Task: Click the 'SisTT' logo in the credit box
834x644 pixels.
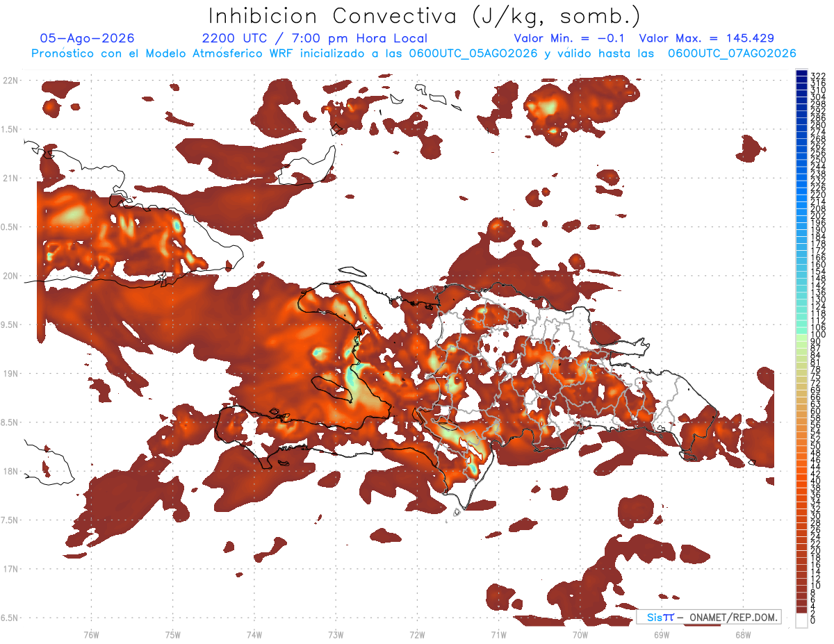Action: (x=660, y=617)
